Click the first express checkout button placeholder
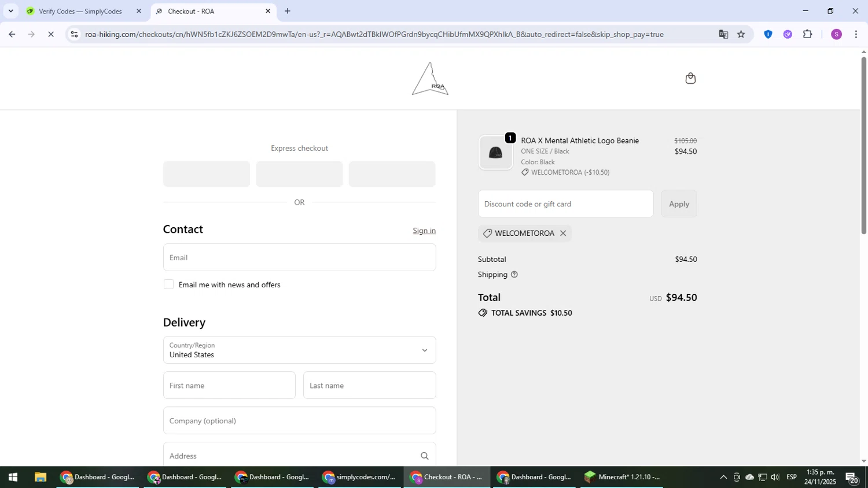Image resolution: width=868 pixels, height=488 pixels. pos(207,174)
